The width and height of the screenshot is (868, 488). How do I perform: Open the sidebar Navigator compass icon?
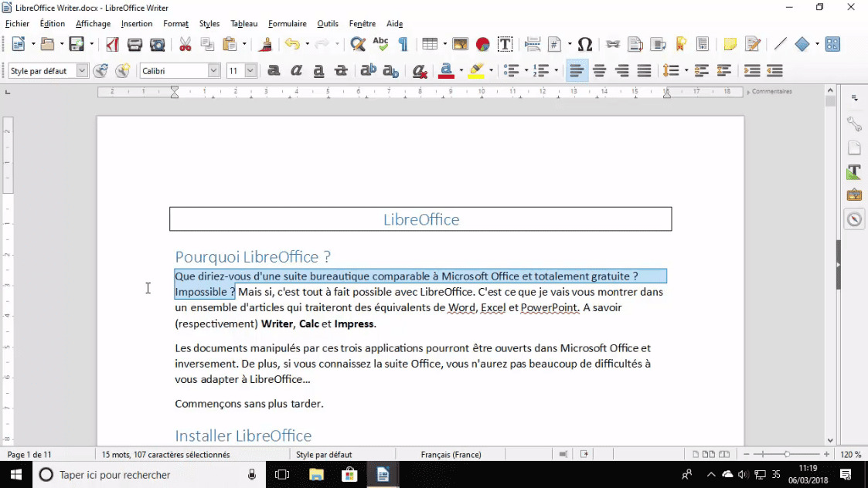[854, 219]
